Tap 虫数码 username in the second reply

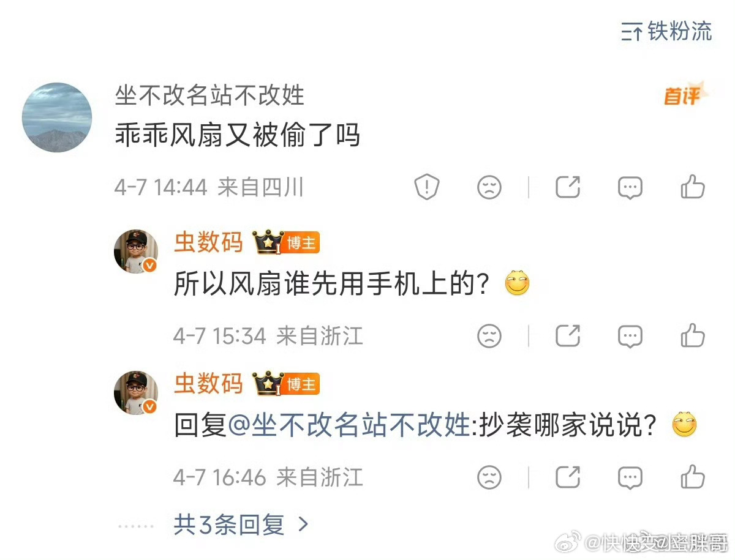click(x=208, y=384)
